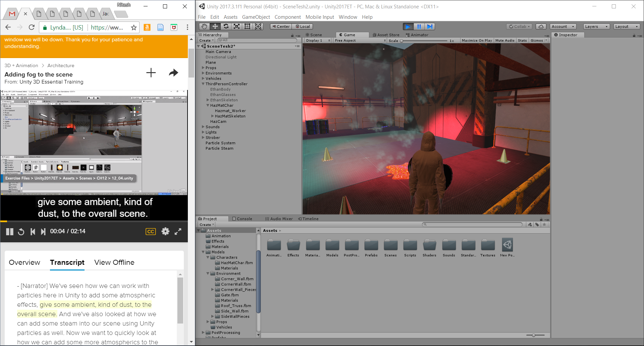Viewport: 644px width, 346px height.
Task: Switch to the Animator tab
Action: tap(417, 35)
